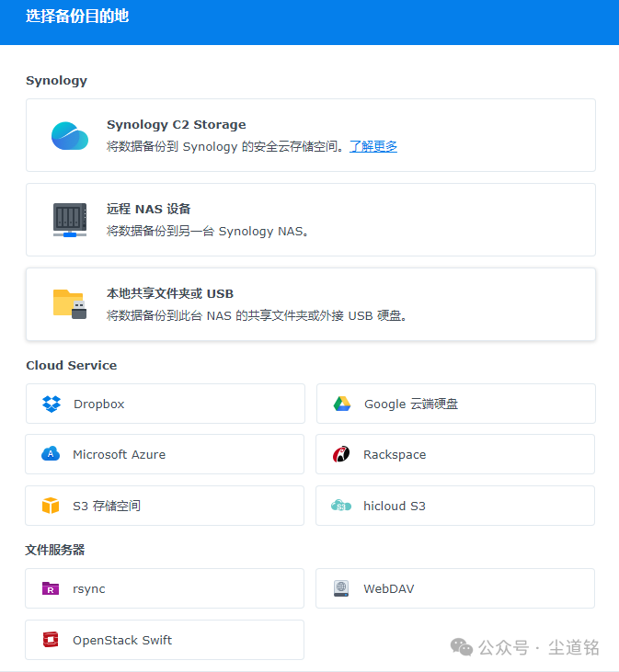The image size is (619, 672).
Task: Choose the Microsoft Azure cloud service
Action: click(x=120, y=454)
